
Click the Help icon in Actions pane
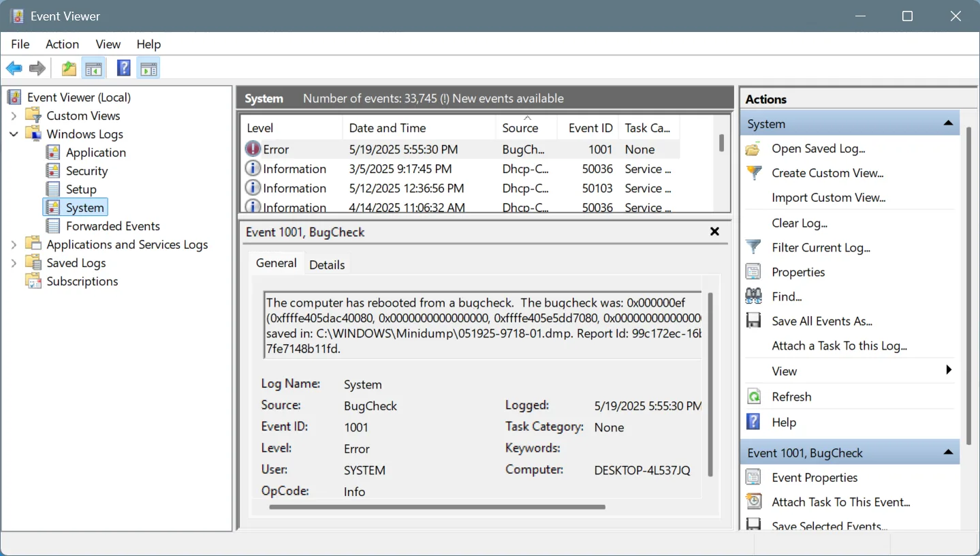coord(753,422)
